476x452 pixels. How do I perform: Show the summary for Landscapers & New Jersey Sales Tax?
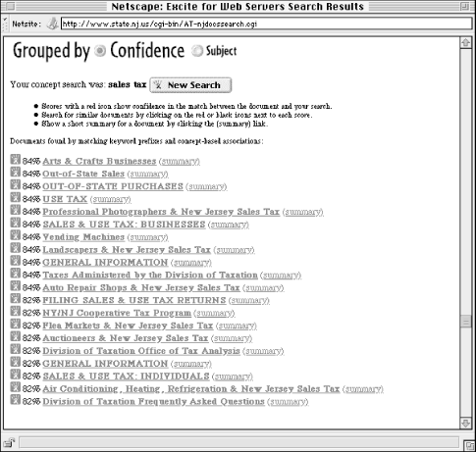coord(234,250)
